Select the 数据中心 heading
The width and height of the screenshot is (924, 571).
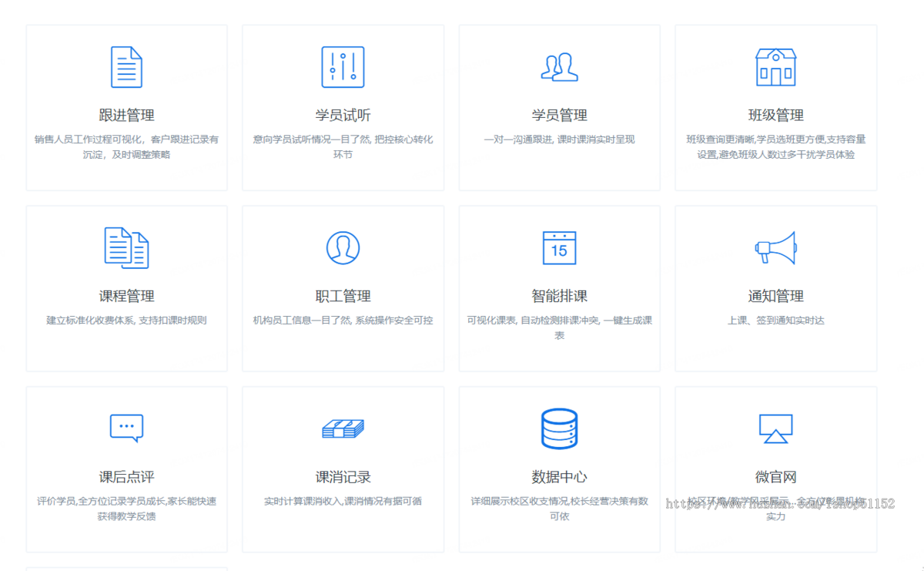pyautogui.click(x=560, y=478)
